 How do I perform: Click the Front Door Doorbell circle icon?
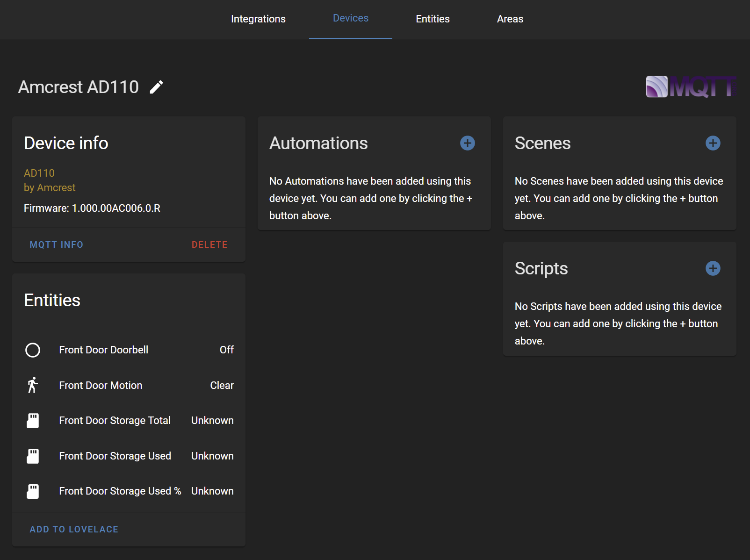[x=33, y=350]
